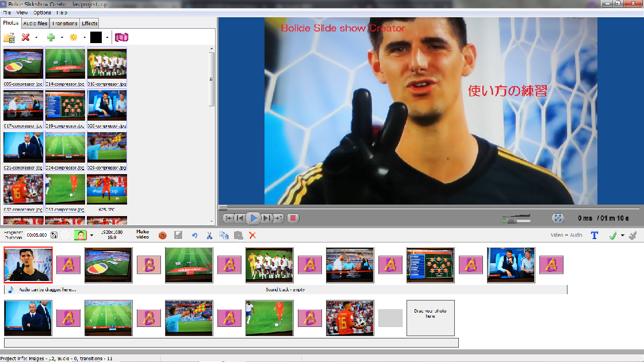Go to the next slide in preview
This screenshot has width=644, height=362.
tap(267, 218)
